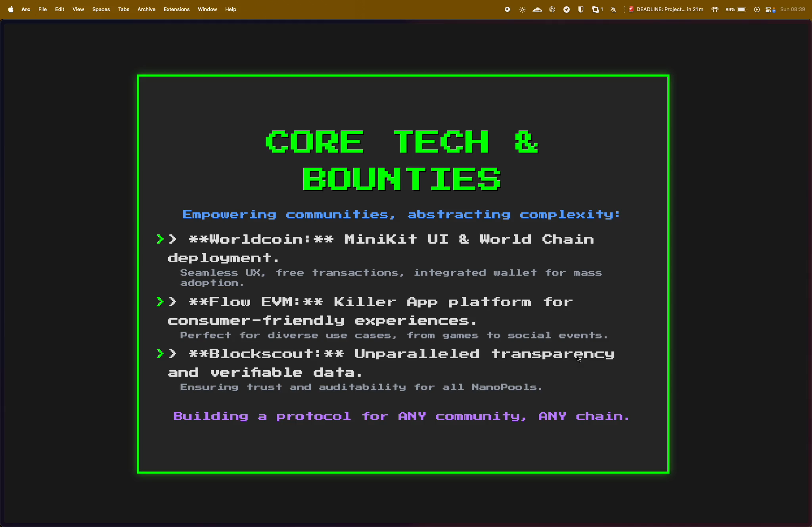The image size is (812, 527).
Task: Click the **Flow EVM:** Killer App line
Action: coord(370,311)
